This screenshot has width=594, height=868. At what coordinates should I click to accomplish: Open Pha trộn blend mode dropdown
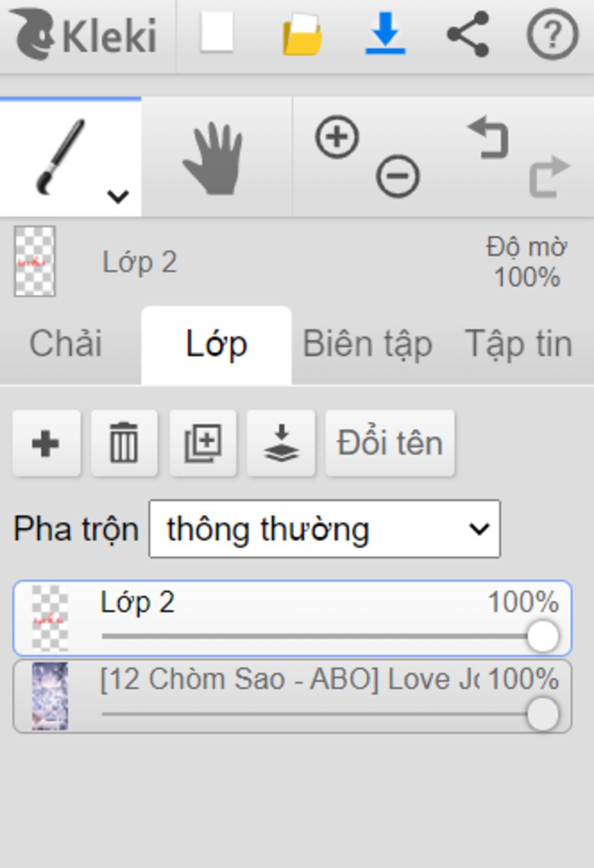pyautogui.click(x=325, y=529)
